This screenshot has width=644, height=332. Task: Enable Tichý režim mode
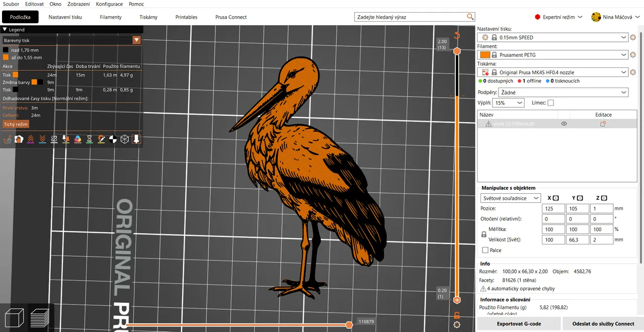16,124
